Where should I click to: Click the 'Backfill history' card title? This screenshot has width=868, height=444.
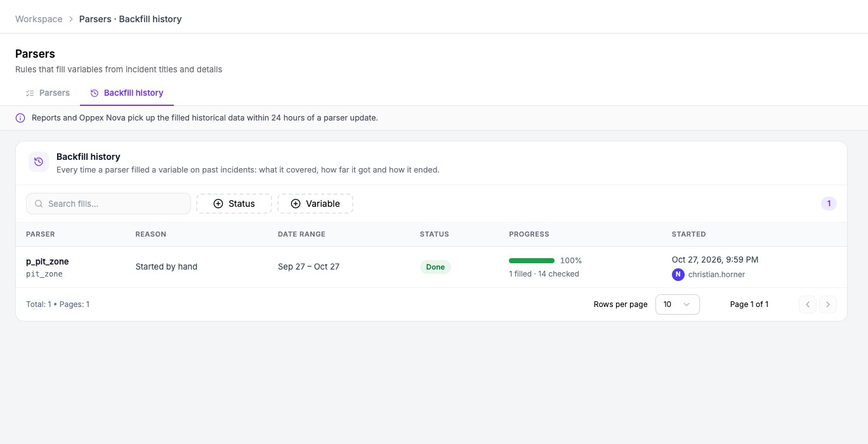88,157
